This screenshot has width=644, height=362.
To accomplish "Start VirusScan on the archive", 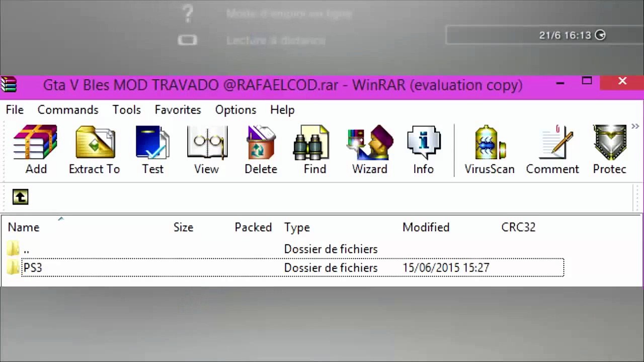I will 490,149.
